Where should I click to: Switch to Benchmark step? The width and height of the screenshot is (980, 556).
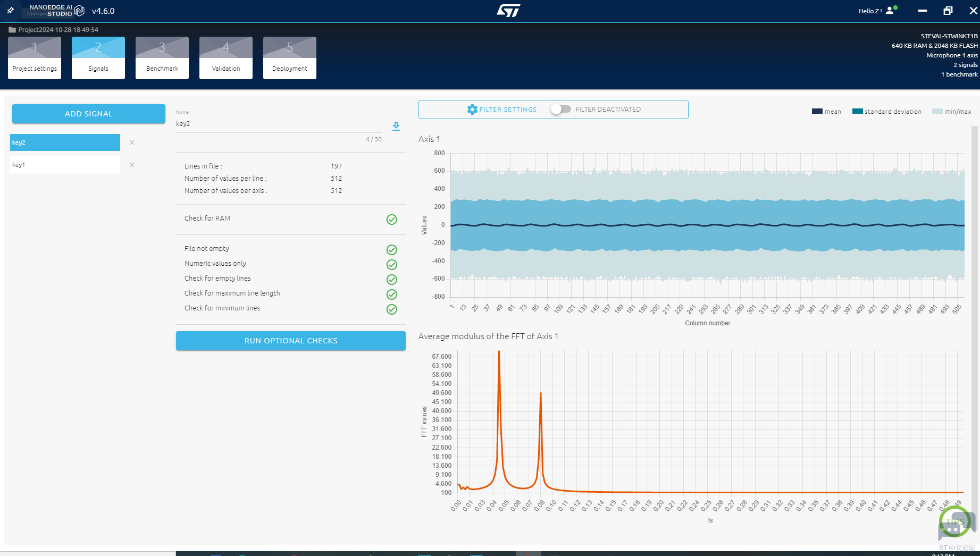pyautogui.click(x=162, y=58)
